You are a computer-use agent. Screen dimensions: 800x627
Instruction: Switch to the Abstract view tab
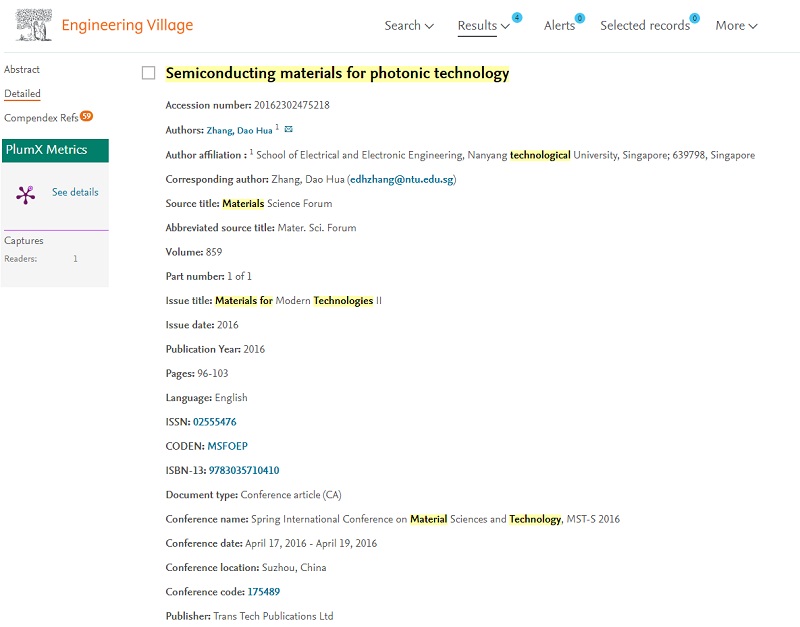(22, 70)
